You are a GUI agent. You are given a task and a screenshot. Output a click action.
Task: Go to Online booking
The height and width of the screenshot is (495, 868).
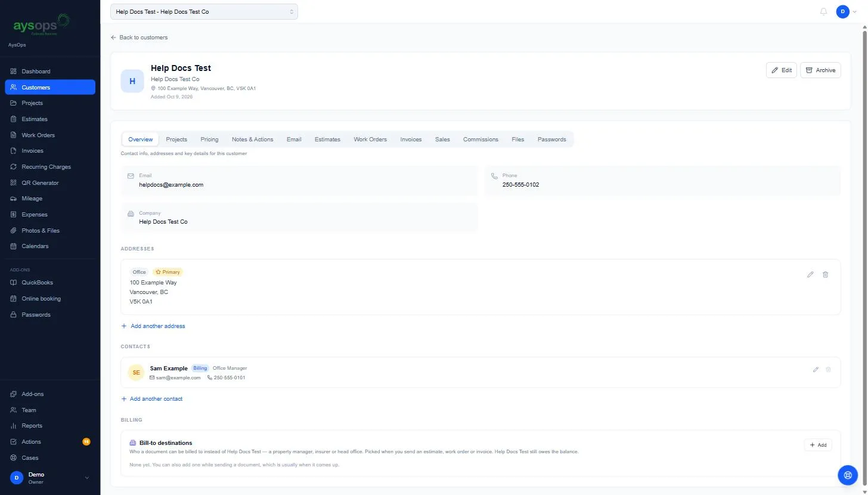pyautogui.click(x=50, y=299)
